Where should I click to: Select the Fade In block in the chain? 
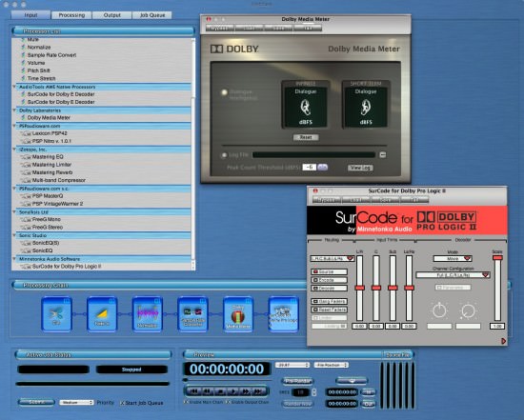102,314
